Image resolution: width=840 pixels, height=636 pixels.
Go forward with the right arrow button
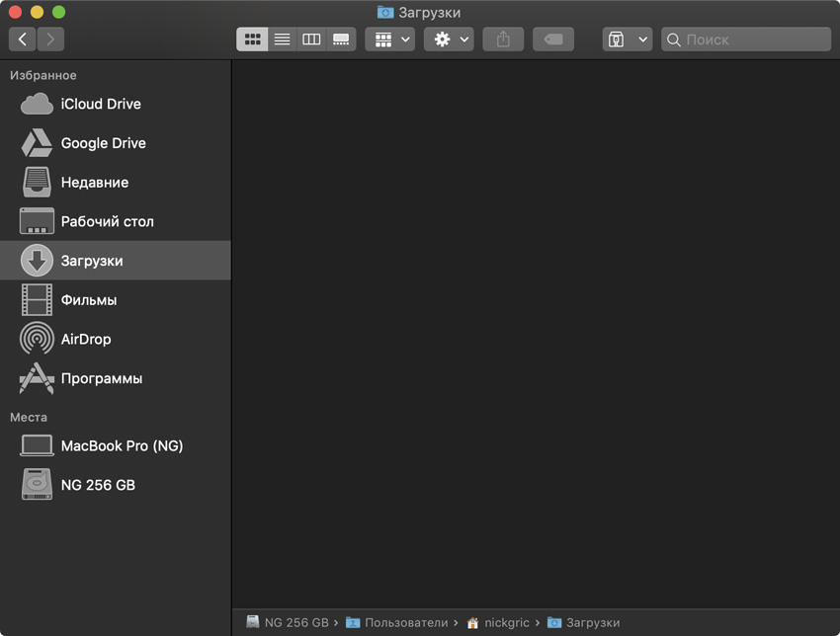point(50,40)
